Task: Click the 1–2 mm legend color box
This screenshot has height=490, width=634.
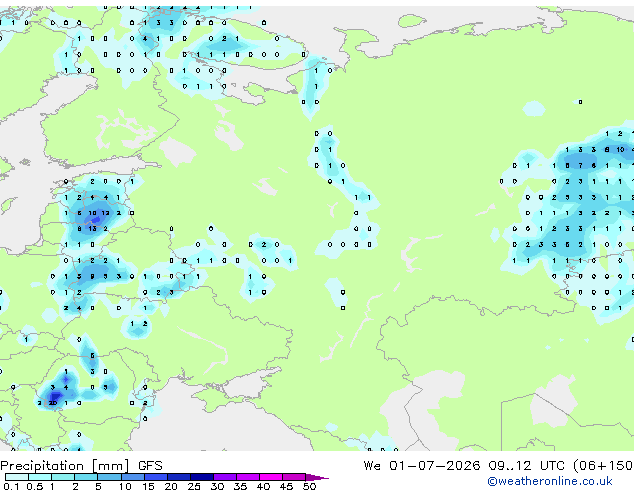Action: (x=63, y=477)
